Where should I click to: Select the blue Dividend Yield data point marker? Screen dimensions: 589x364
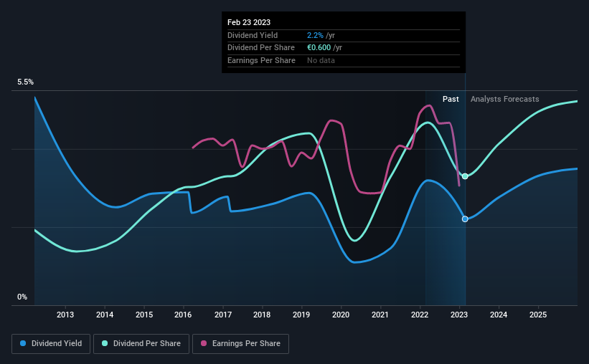(x=465, y=219)
